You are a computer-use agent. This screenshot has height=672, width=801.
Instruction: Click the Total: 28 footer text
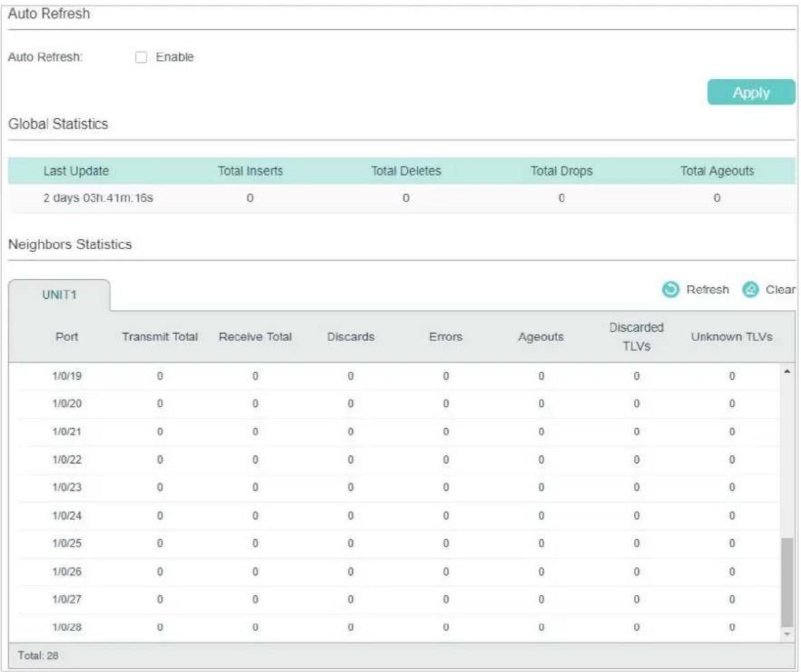[38, 656]
